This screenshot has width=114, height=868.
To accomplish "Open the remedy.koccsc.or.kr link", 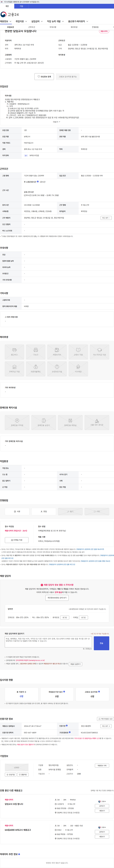I will 30,660.
